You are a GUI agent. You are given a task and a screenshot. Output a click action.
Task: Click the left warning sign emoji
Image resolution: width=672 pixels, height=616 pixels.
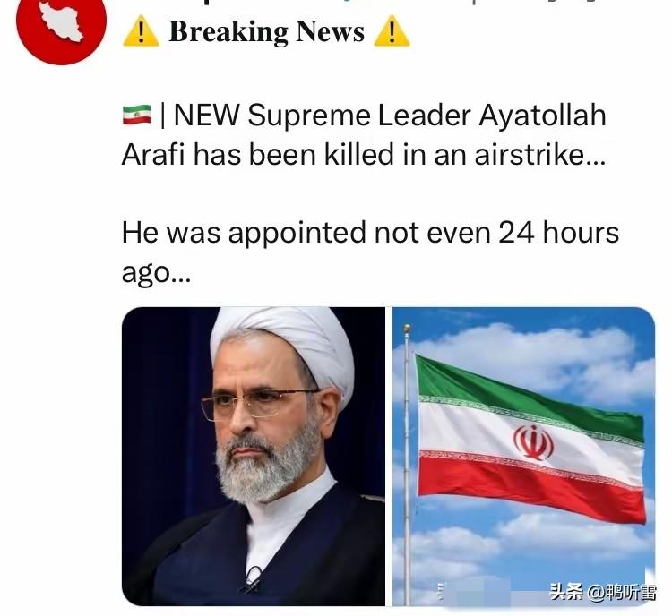click(x=141, y=31)
